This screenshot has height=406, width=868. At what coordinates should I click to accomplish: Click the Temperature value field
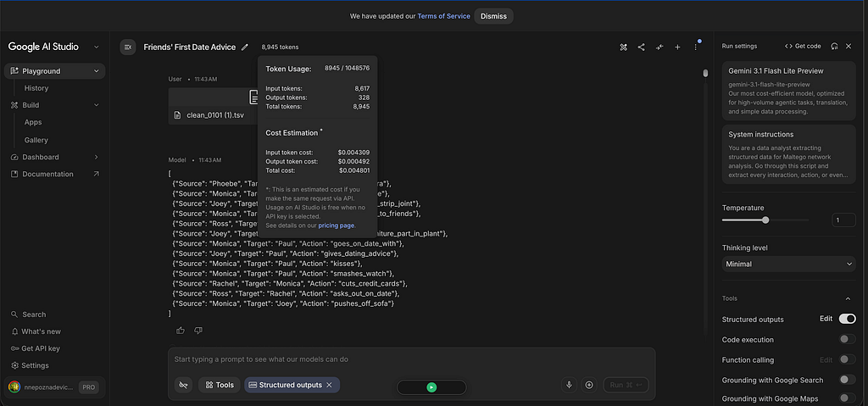coord(844,220)
